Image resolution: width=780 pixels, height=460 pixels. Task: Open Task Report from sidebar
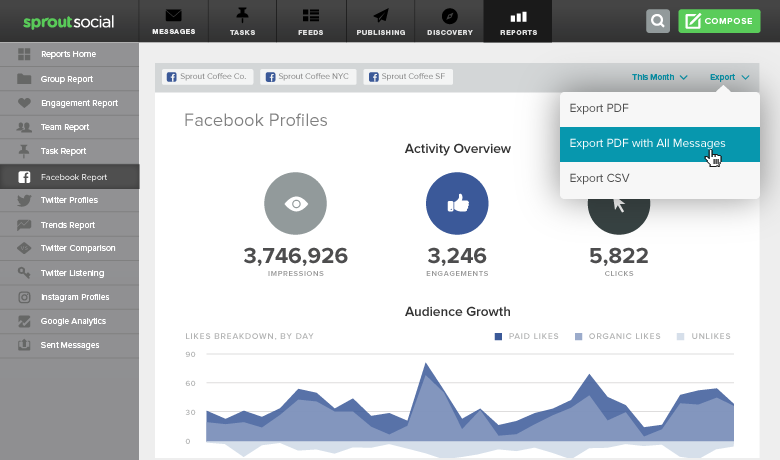click(70, 151)
